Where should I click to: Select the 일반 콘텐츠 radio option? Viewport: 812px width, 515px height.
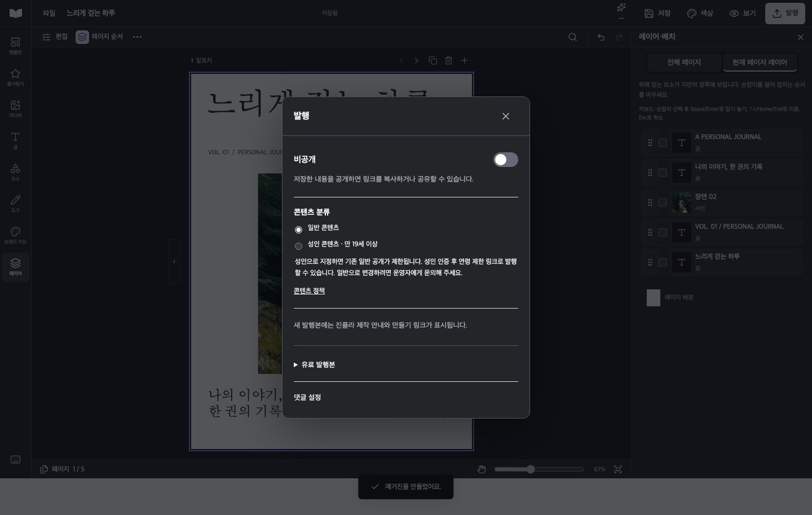tap(298, 230)
